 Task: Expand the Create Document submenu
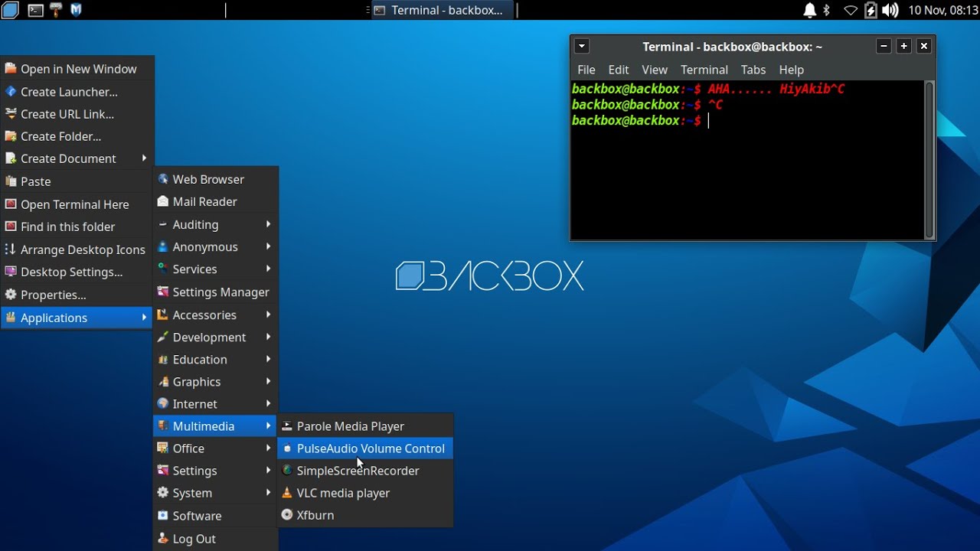tap(77, 158)
